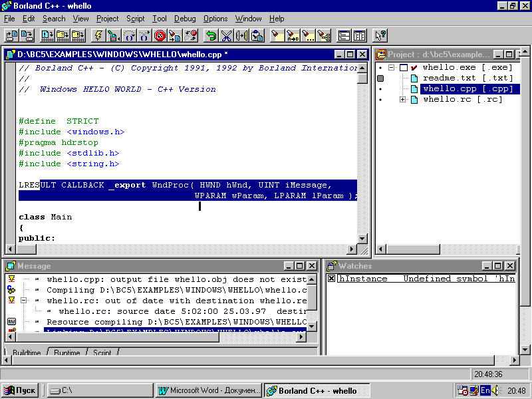Click the editor horizontal scrollbar right arrow
532x399 pixels.
[x=352, y=249]
